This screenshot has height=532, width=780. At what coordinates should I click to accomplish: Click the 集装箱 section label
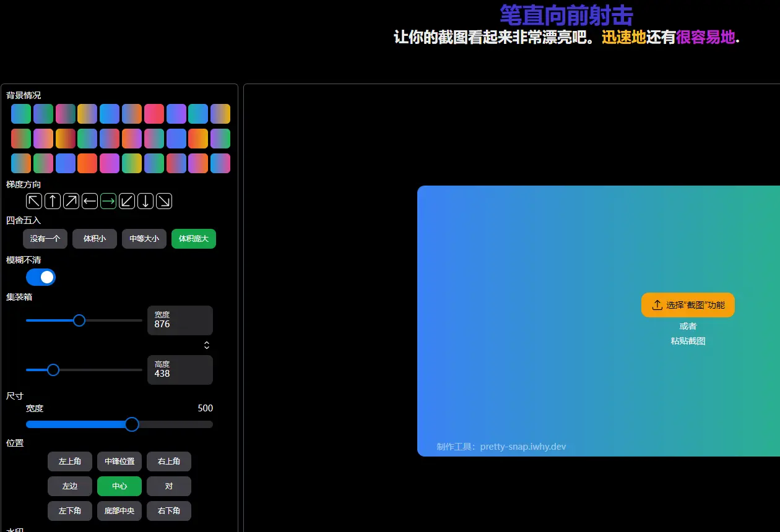[19, 297]
